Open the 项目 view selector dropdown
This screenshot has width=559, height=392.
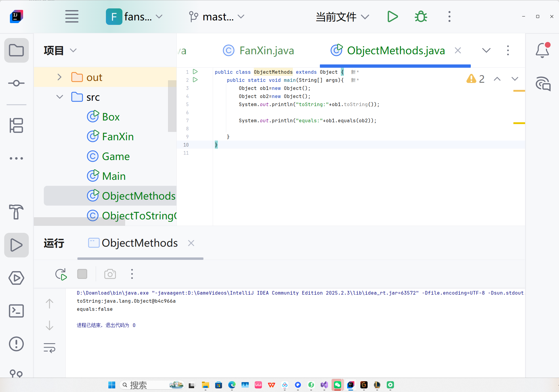pos(60,50)
